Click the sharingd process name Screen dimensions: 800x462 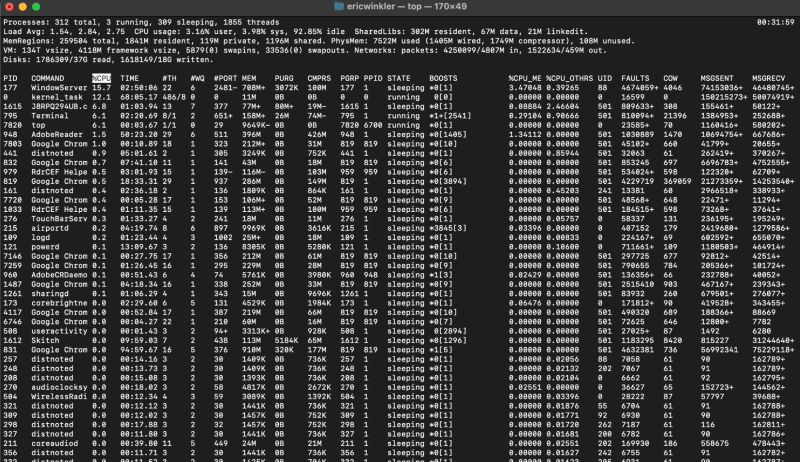(50, 293)
